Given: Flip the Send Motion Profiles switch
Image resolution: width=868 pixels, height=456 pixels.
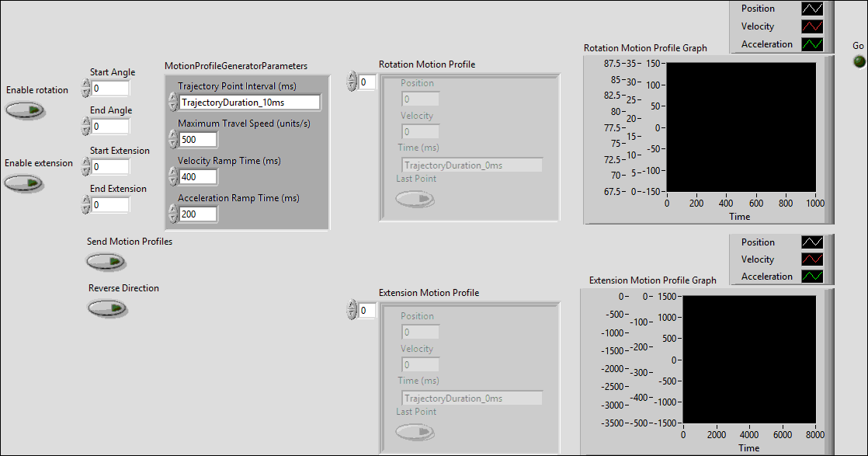Looking at the screenshot, I should pyautogui.click(x=106, y=262).
